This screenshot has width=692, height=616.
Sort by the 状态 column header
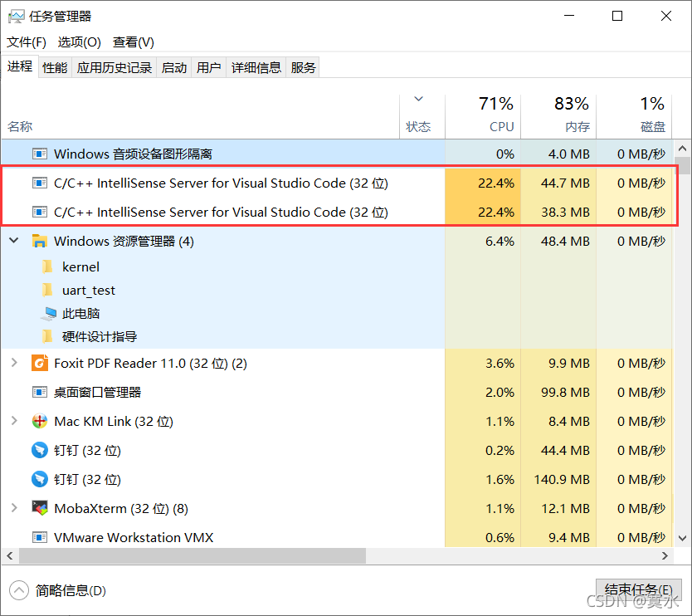pyautogui.click(x=422, y=116)
